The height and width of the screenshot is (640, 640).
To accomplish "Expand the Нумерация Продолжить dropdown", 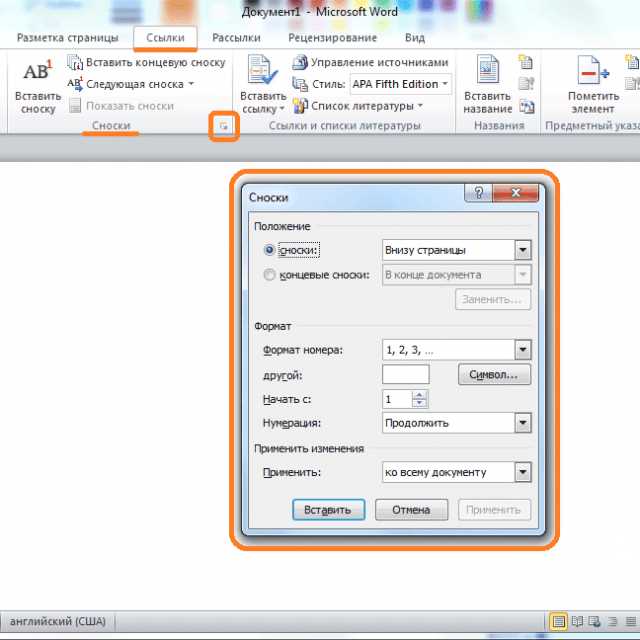I will coord(523,423).
